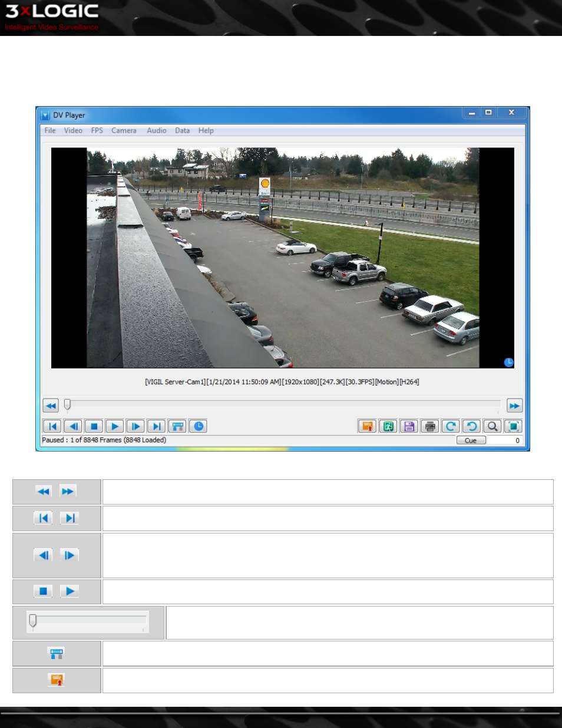Open the Camera menu
Screen dimensions: 562x728
pyautogui.click(x=124, y=131)
